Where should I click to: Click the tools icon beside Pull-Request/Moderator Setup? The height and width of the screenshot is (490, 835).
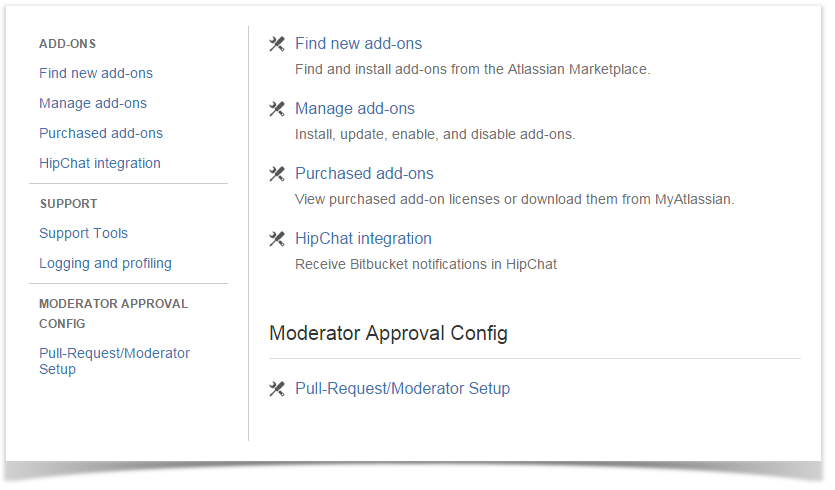(277, 389)
